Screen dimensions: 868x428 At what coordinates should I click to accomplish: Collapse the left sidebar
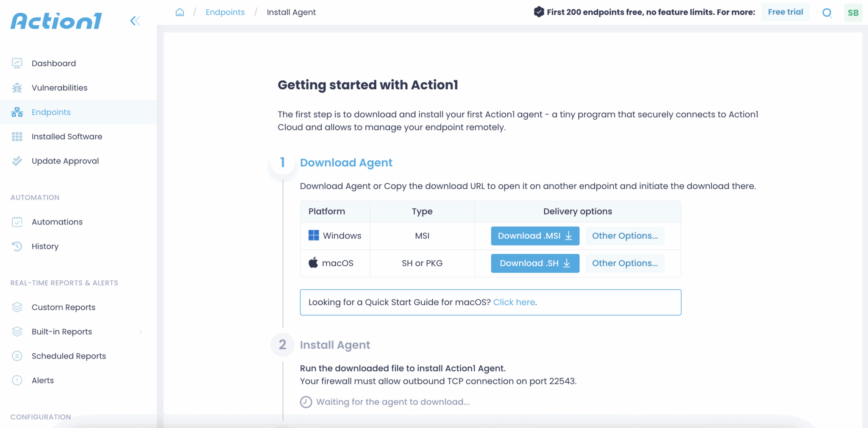coord(135,20)
